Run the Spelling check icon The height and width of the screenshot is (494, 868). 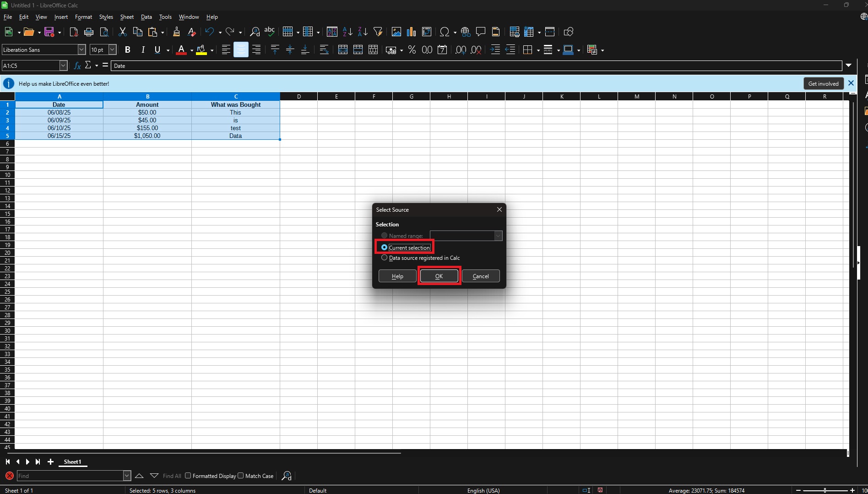(x=270, y=32)
